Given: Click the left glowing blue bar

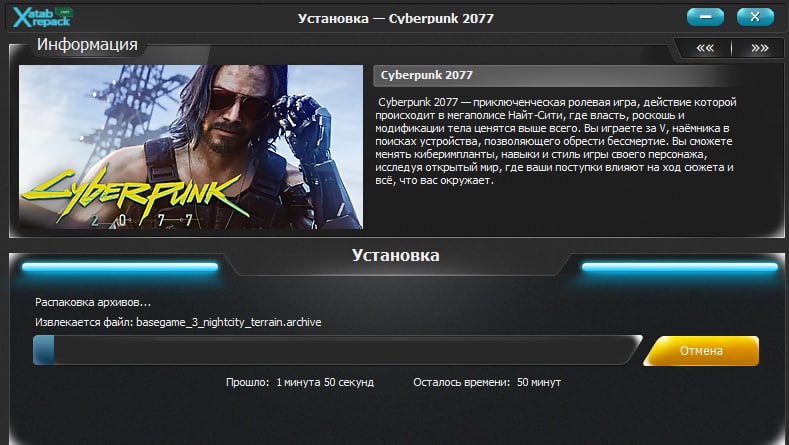Looking at the screenshot, I should tap(120, 267).
